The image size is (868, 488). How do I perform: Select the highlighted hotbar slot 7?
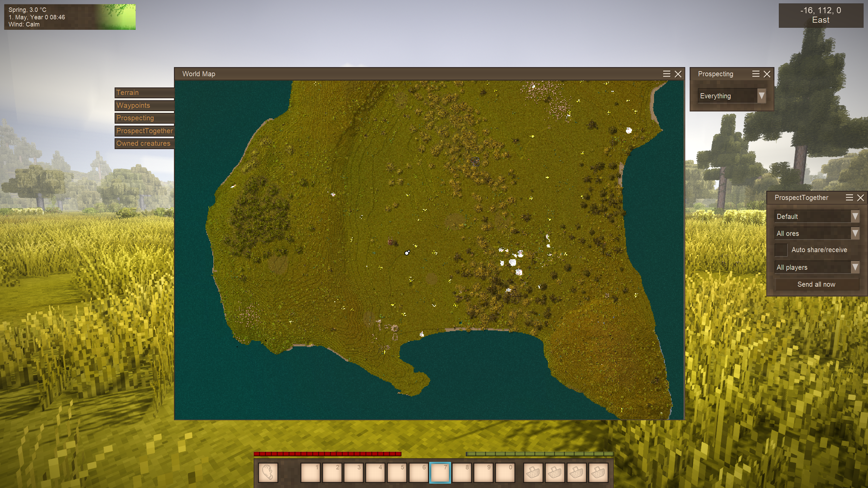pos(440,472)
